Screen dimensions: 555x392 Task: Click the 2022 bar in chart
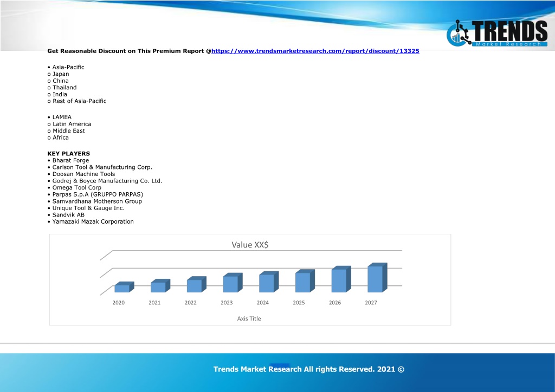coord(196,285)
